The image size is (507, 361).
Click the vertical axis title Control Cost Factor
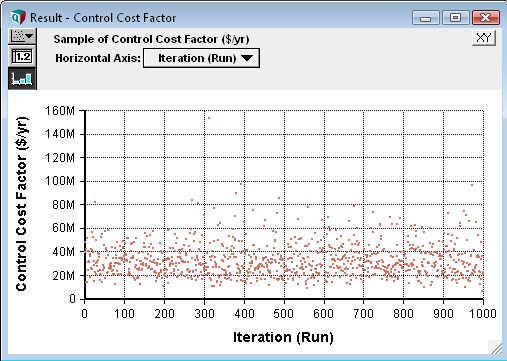[x=22, y=204]
